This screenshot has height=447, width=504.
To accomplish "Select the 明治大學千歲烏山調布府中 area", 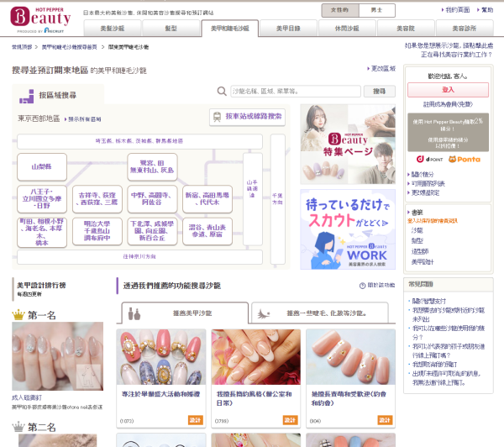I will tap(97, 231).
